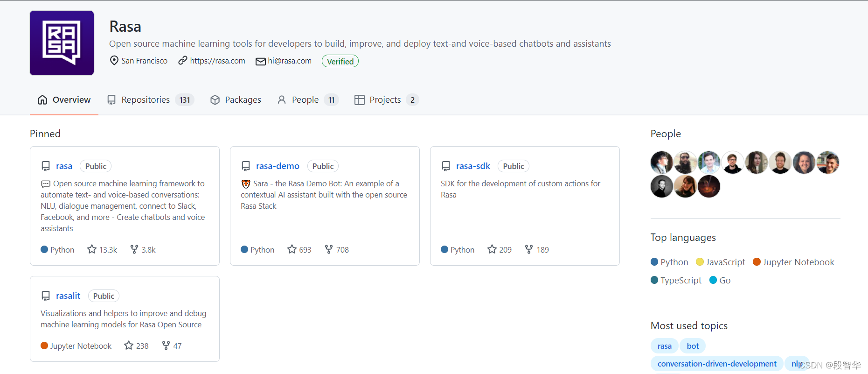Click the bot topic tag
Screen dimensions: 868x374
tap(693, 346)
